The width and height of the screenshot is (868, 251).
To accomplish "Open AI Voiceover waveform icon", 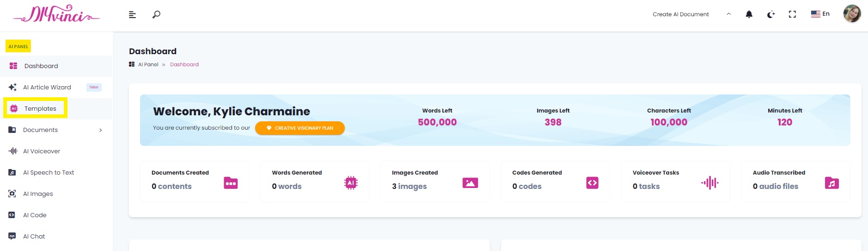I will [13, 151].
